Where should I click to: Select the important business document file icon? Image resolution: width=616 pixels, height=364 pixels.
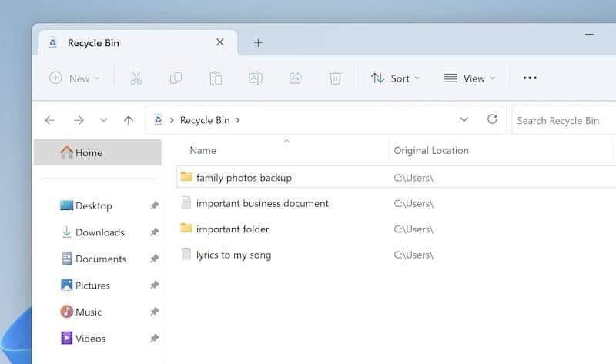[186, 202]
